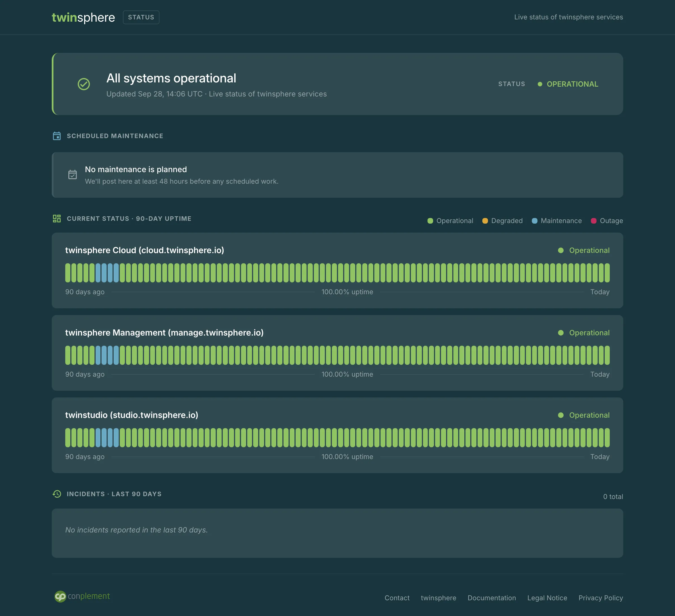675x616 pixels.
Task: Click 'Today' label in twinsphere Management row
Action: pyautogui.click(x=600, y=374)
